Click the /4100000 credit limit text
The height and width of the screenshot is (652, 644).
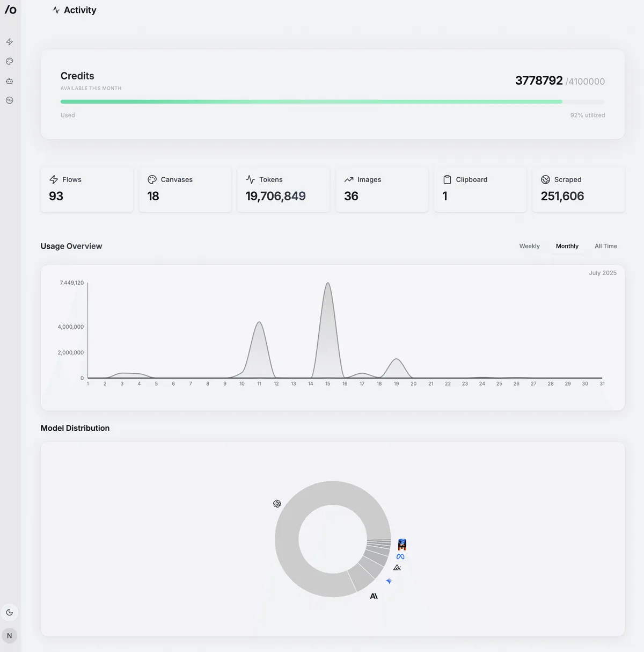tap(585, 82)
